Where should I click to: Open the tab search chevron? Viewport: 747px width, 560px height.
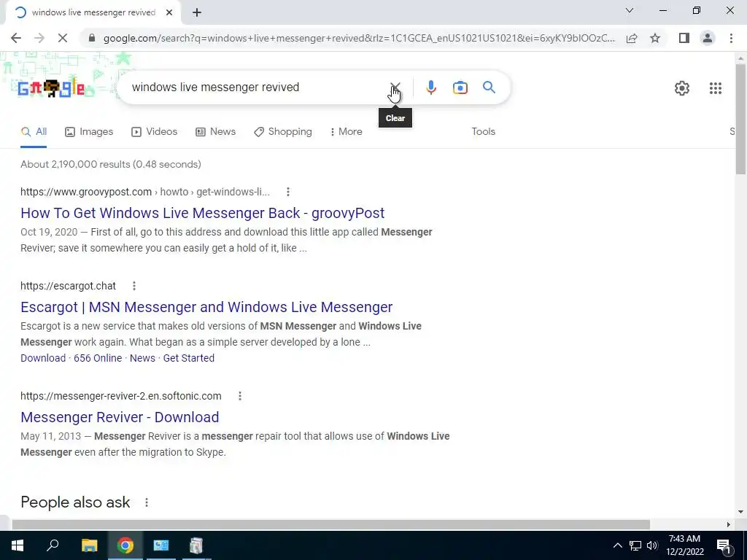point(630,10)
